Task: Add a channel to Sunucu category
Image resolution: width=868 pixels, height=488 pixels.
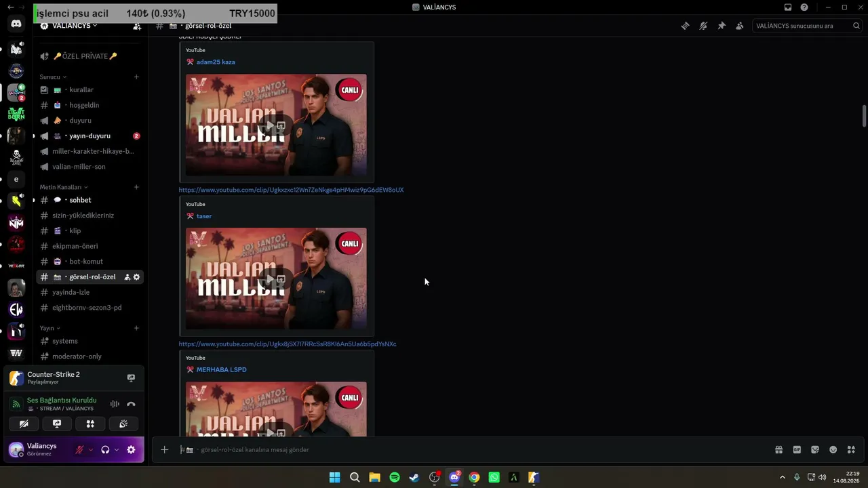Action: click(136, 77)
